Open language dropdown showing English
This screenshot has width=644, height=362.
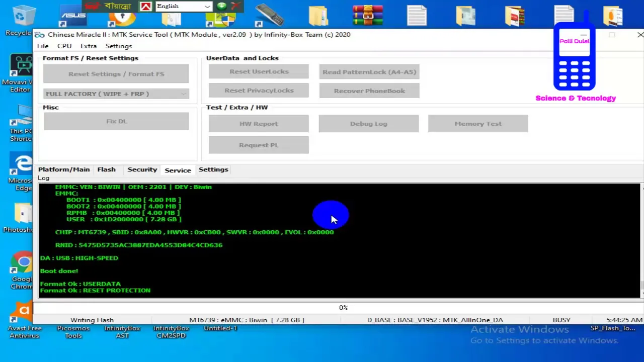pyautogui.click(x=183, y=6)
